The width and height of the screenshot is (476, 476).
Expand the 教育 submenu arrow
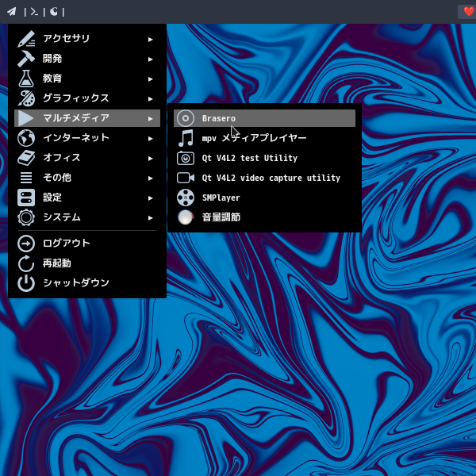point(150,79)
